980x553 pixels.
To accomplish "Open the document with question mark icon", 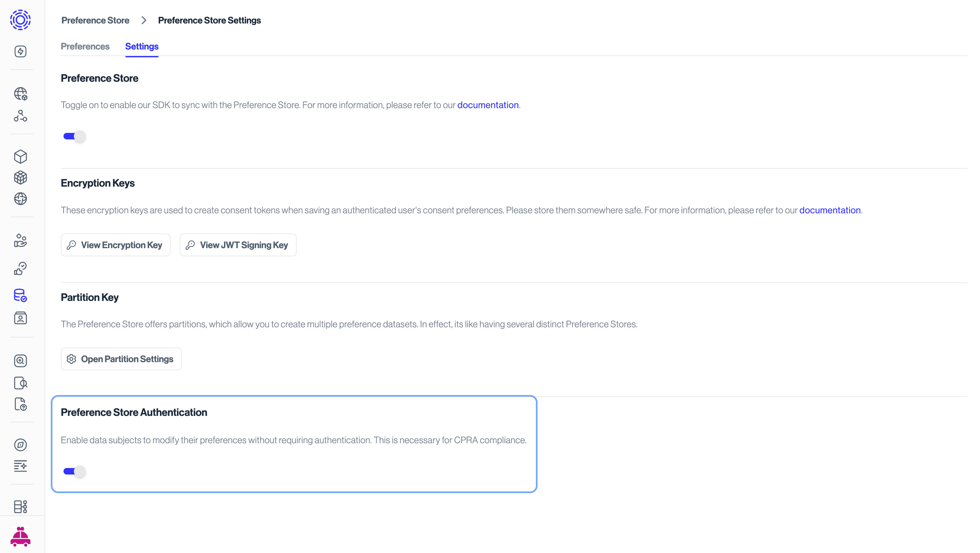I will [x=21, y=404].
